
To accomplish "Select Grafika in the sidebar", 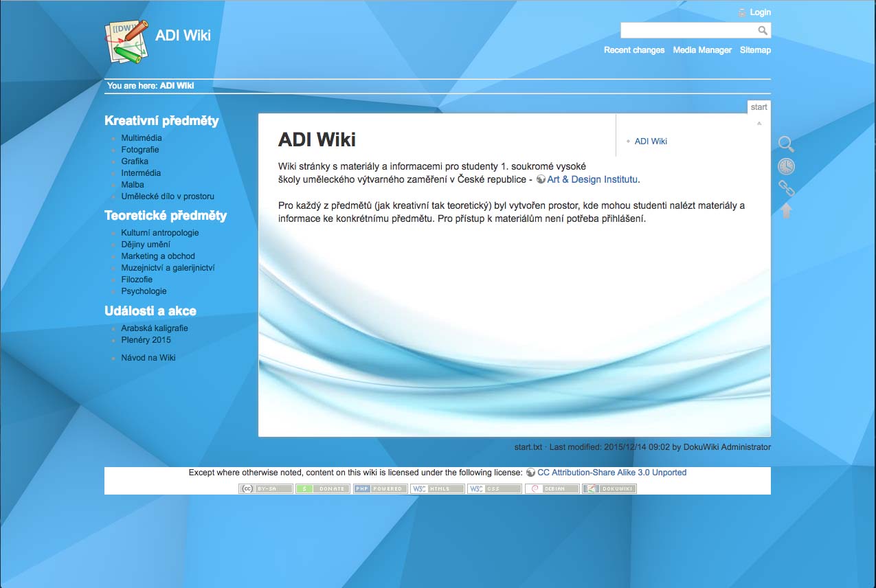I will pyautogui.click(x=135, y=161).
